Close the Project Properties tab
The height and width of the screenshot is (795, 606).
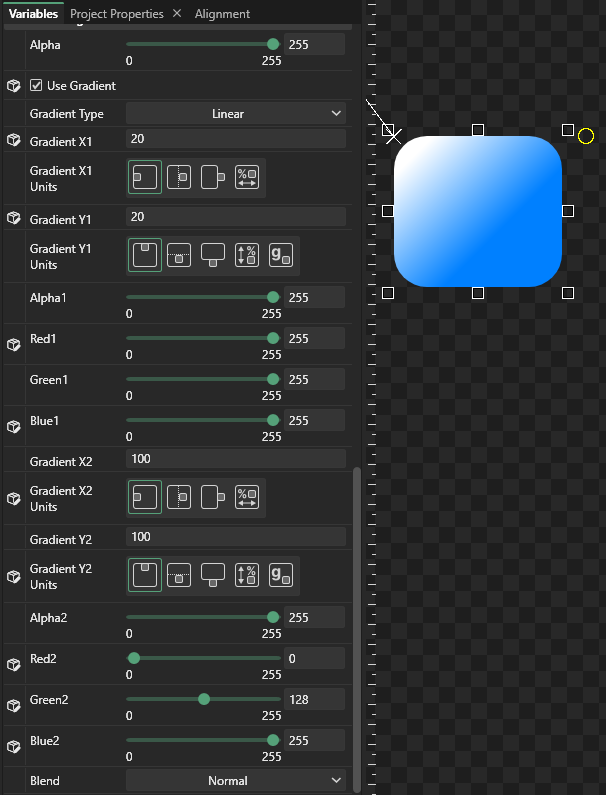coord(177,14)
